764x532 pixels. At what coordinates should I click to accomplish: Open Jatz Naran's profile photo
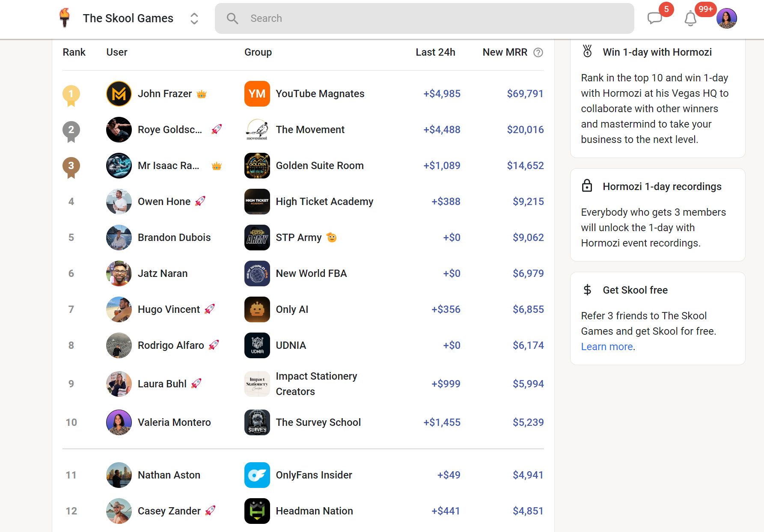pyautogui.click(x=119, y=273)
